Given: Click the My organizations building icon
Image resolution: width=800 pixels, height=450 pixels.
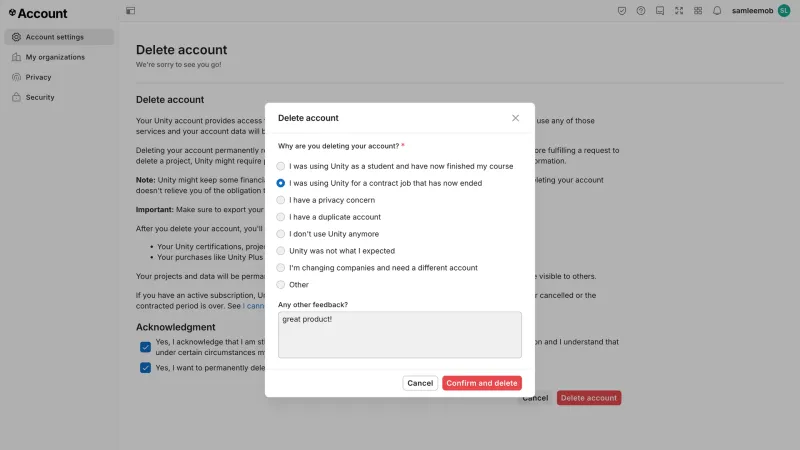Looking at the screenshot, I should coord(16,57).
